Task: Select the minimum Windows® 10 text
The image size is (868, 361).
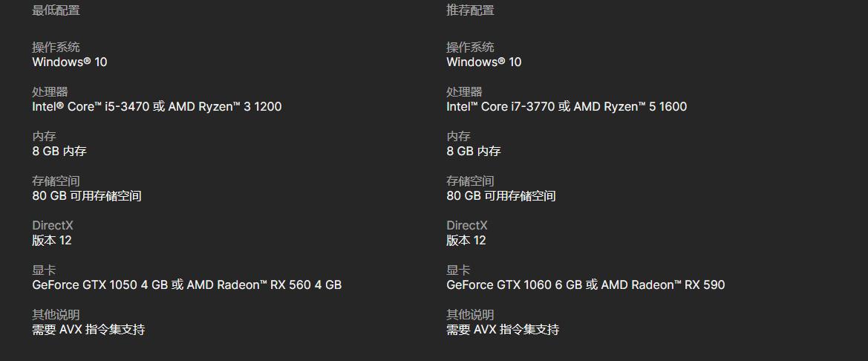Action: [x=70, y=62]
